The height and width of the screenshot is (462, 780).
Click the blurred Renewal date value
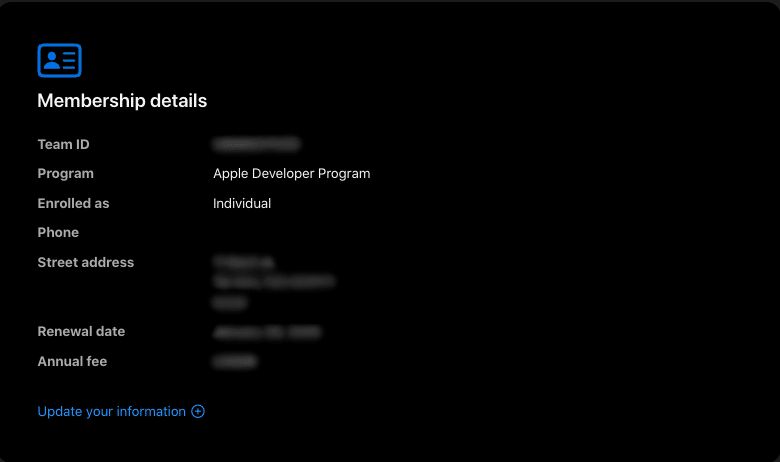click(x=266, y=332)
